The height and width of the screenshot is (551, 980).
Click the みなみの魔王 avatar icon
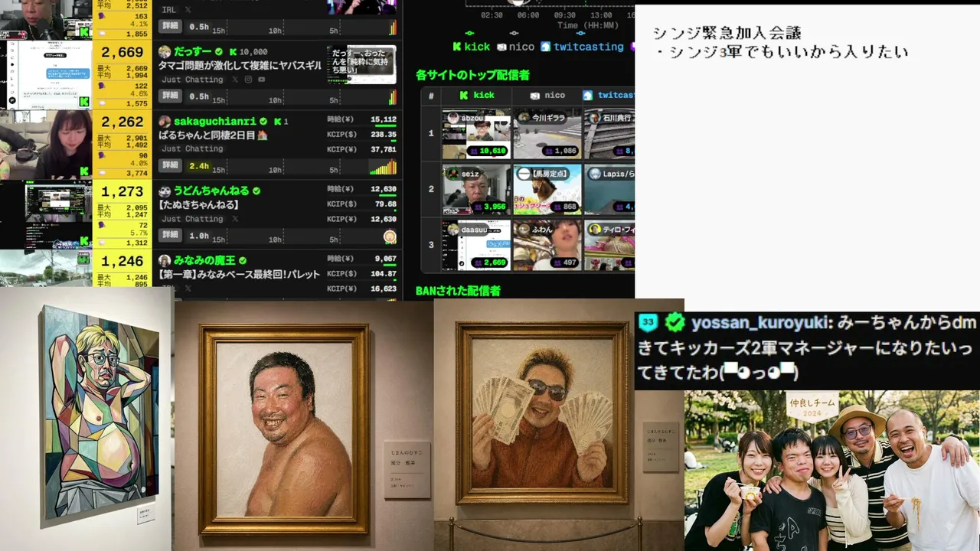[x=165, y=261]
